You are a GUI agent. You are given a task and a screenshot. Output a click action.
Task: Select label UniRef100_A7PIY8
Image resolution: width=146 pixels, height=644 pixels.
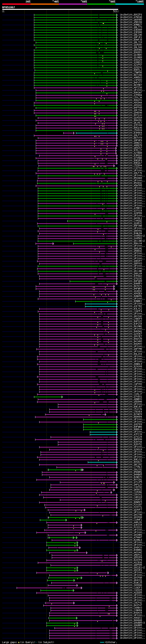point(131,434)
